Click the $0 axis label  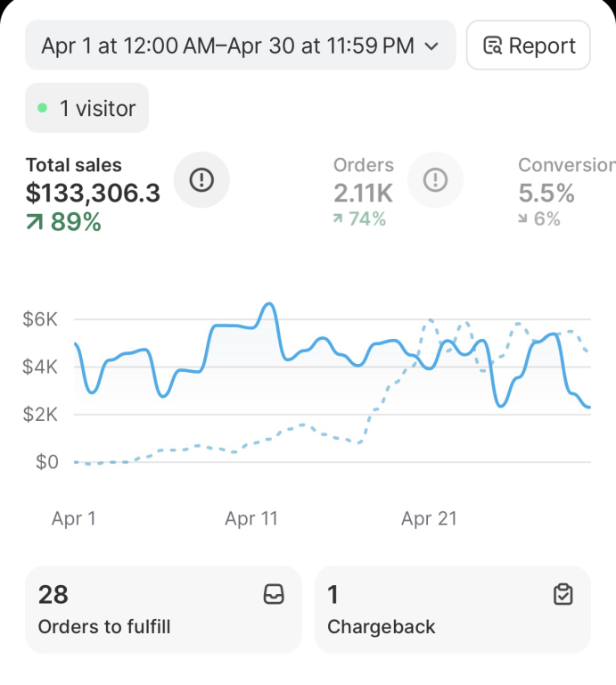coord(47,462)
